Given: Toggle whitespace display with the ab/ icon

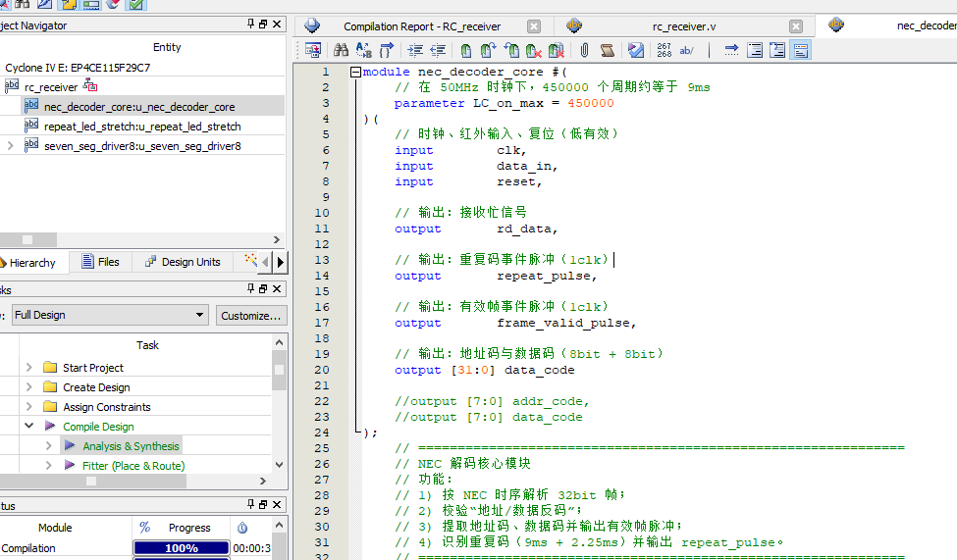Looking at the screenshot, I should (x=687, y=50).
